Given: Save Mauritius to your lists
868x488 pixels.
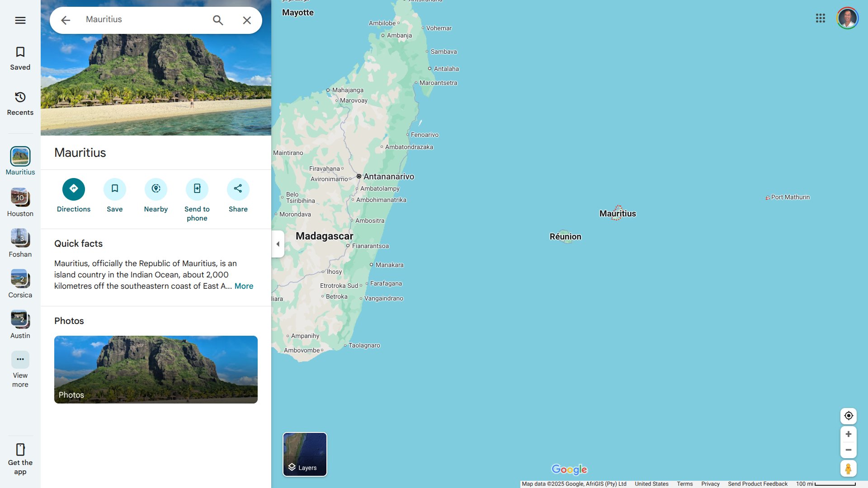Looking at the screenshot, I should 115,189.
